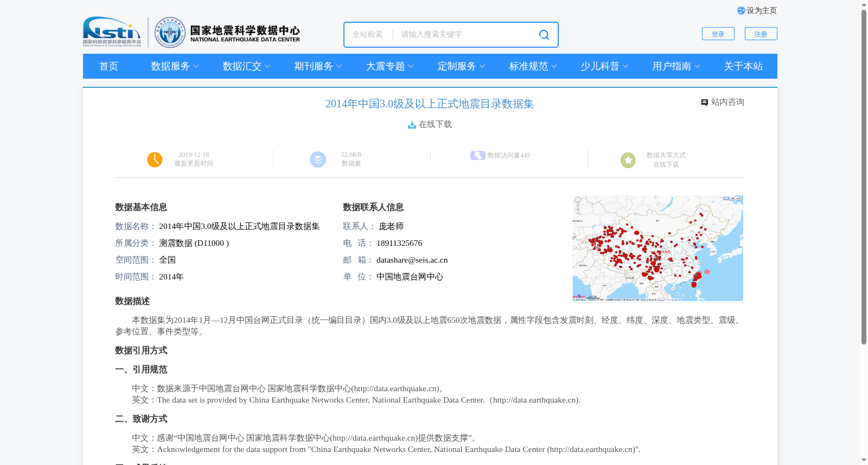Expand the 定制服务 menu chevron
This screenshot has width=868, height=465.
pos(482,66)
